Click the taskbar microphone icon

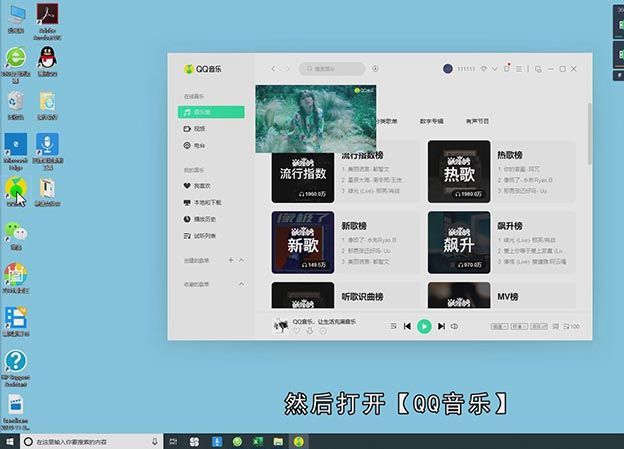(x=155, y=441)
